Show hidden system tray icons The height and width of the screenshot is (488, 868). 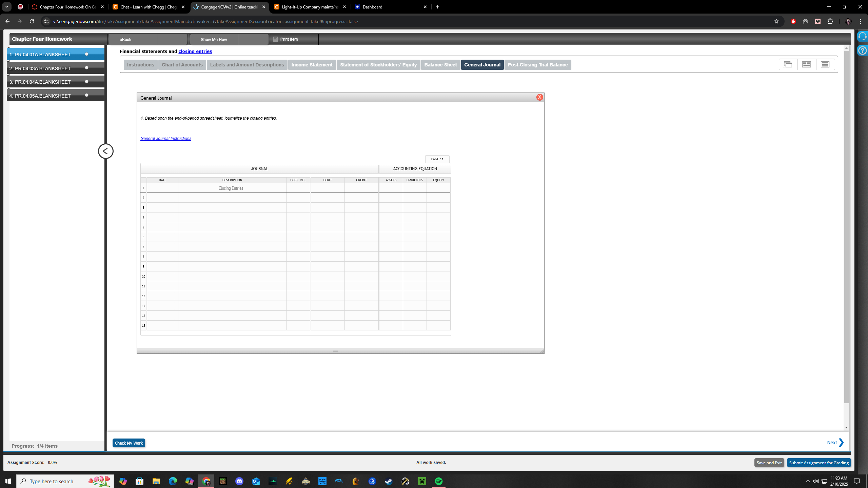807,481
